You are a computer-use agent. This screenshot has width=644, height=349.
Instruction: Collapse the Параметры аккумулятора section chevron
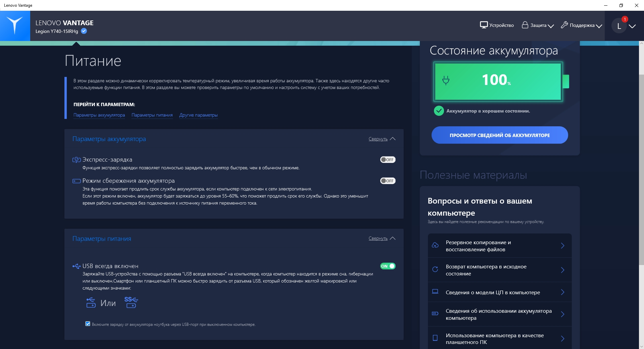pyautogui.click(x=393, y=139)
